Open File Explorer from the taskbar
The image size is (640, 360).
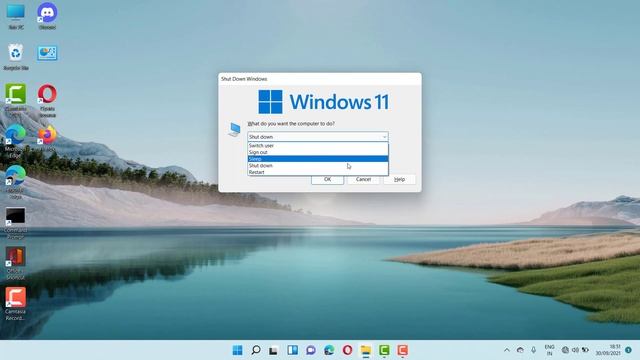coord(366,350)
